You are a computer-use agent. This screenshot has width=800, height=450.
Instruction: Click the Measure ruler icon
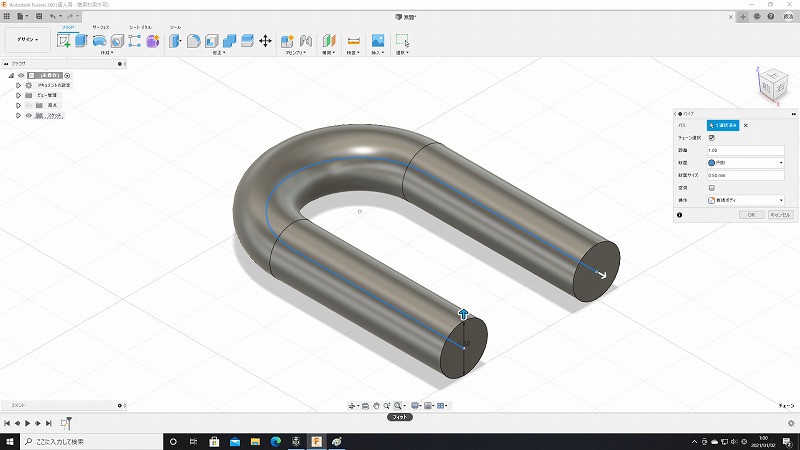(353, 41)
